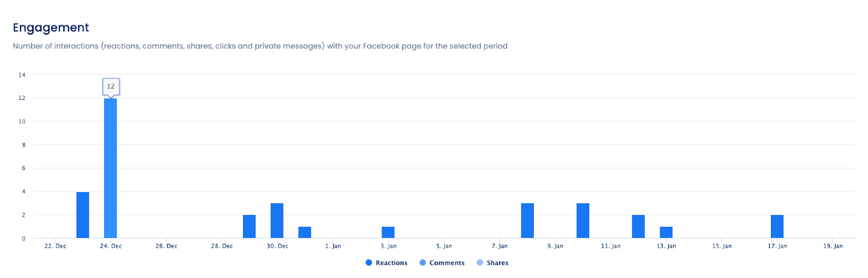This screenshot has height=278, width=868.
Task: Click the bar at 3 Jan
Action: click(x=388, y=232)
